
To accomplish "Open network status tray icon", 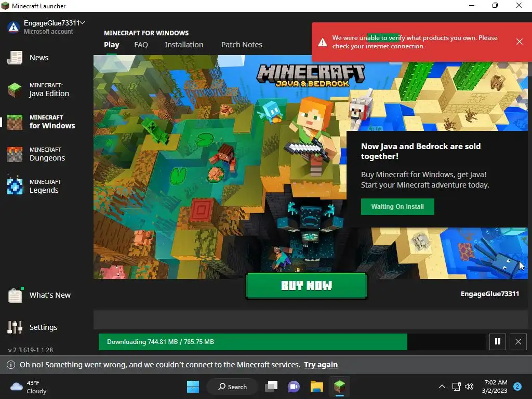I will coord(456,387).
